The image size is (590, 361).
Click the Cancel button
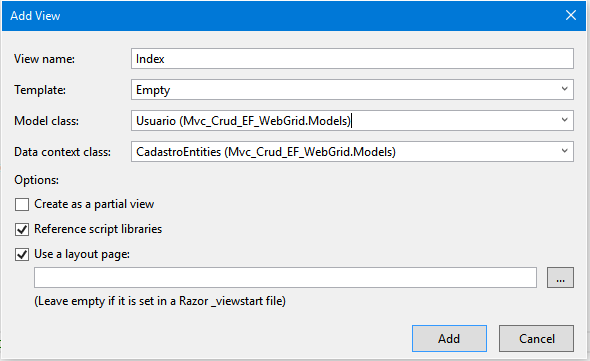(537, 339)
